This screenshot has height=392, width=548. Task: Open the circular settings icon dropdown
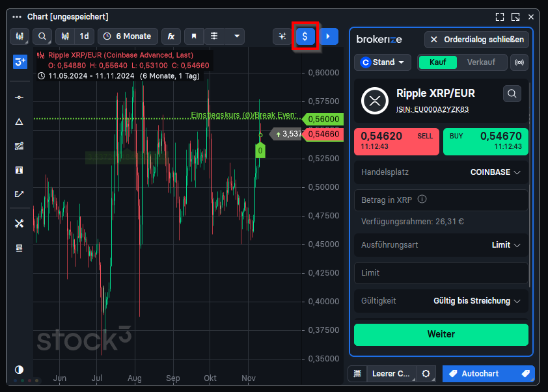tap(426, 374)
